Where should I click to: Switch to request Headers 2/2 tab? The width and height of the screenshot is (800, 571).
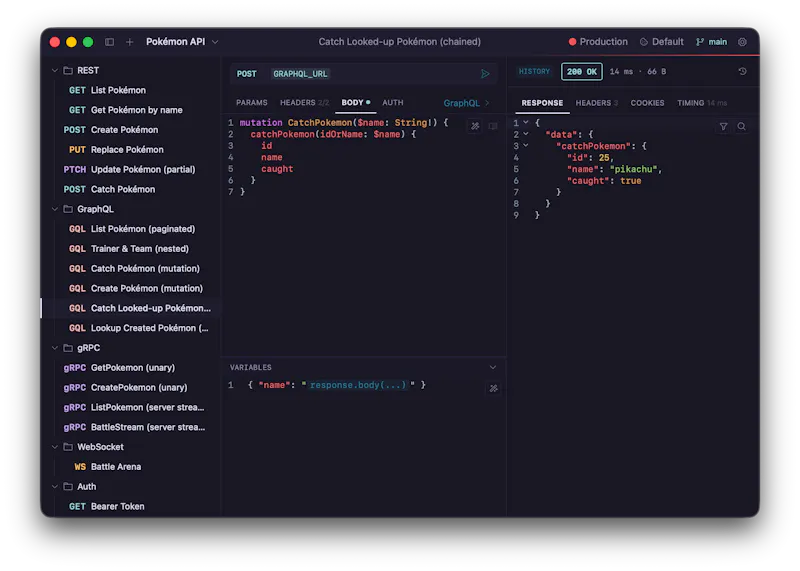(x=304, y=103)
